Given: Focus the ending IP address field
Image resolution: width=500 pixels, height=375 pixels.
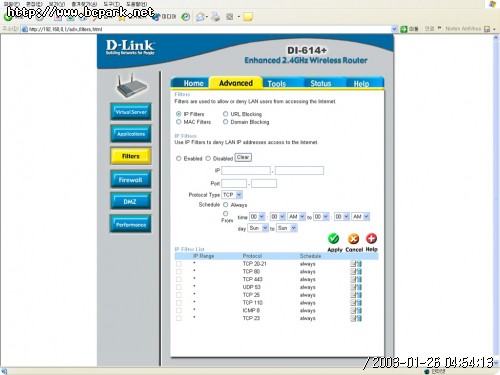Looking at the screenshot, I should [x=299, y=171].
